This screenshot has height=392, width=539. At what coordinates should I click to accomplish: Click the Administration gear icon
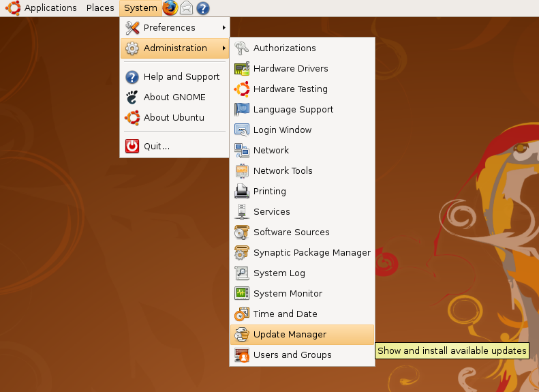[x=132, y=48]
